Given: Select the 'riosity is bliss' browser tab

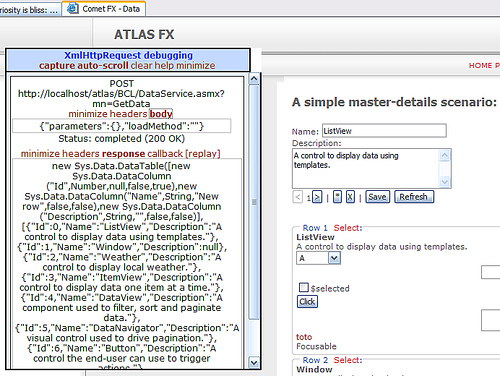Looking at the screenshot, I should (x=29, y=10).
